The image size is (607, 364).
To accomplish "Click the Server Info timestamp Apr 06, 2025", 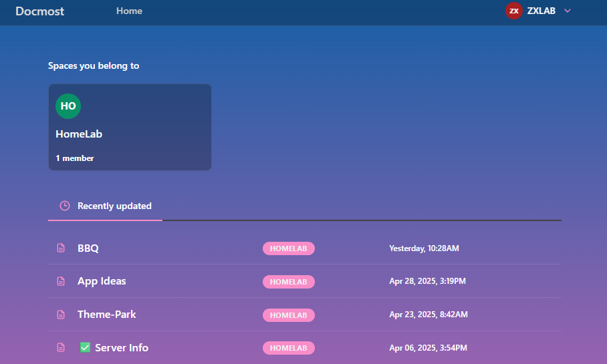I will tap(428, 348).
